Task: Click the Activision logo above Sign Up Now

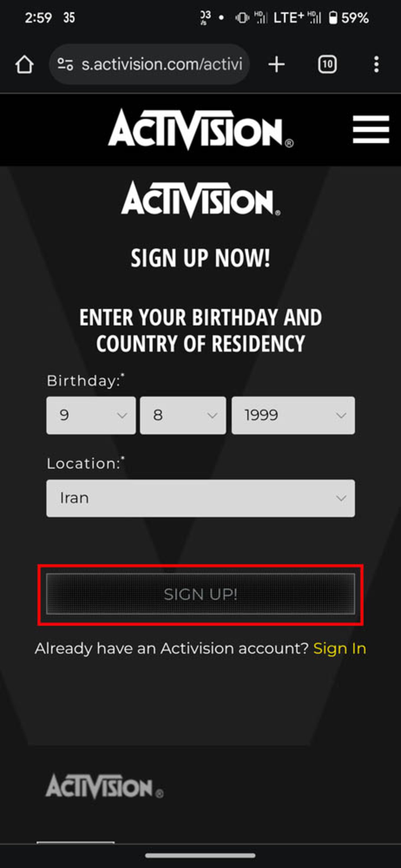Action: pyautogui.click(x=200, y=199)
